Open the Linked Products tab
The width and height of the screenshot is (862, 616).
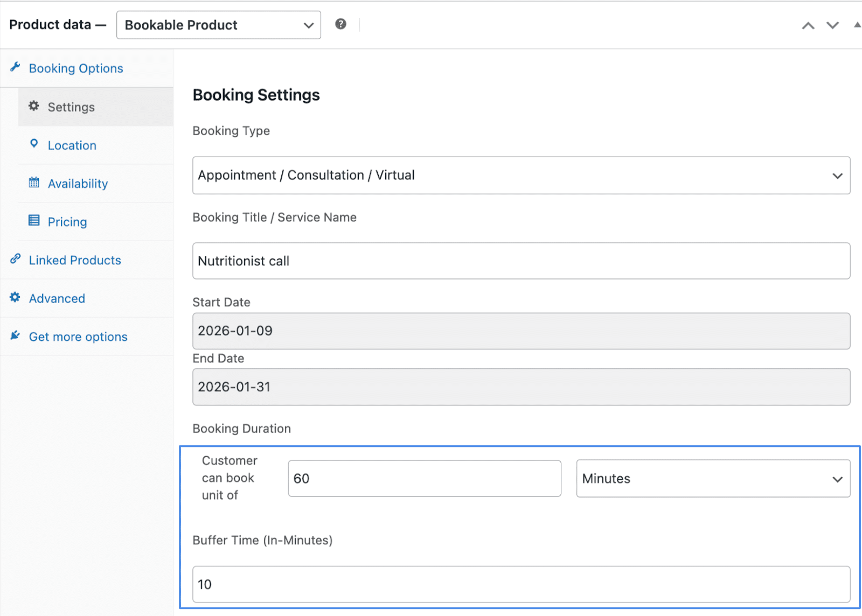(x=87, y=260)
